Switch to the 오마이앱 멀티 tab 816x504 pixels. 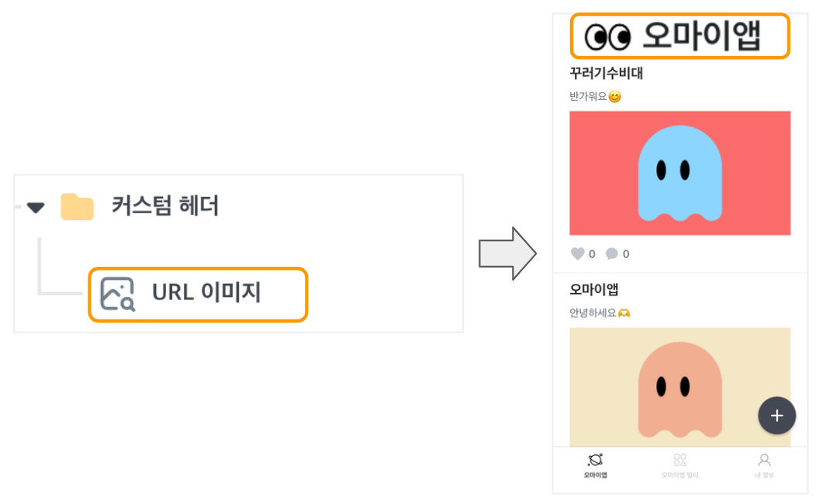[679, 465]
